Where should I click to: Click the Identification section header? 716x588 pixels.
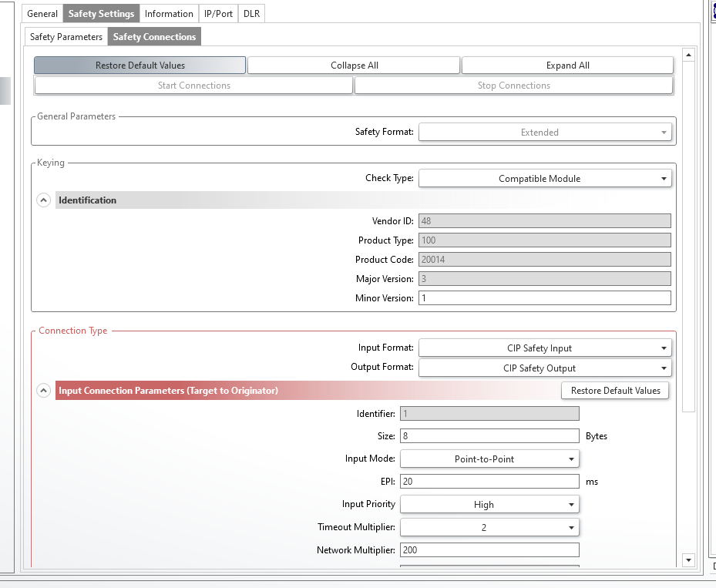click(363, 200)
